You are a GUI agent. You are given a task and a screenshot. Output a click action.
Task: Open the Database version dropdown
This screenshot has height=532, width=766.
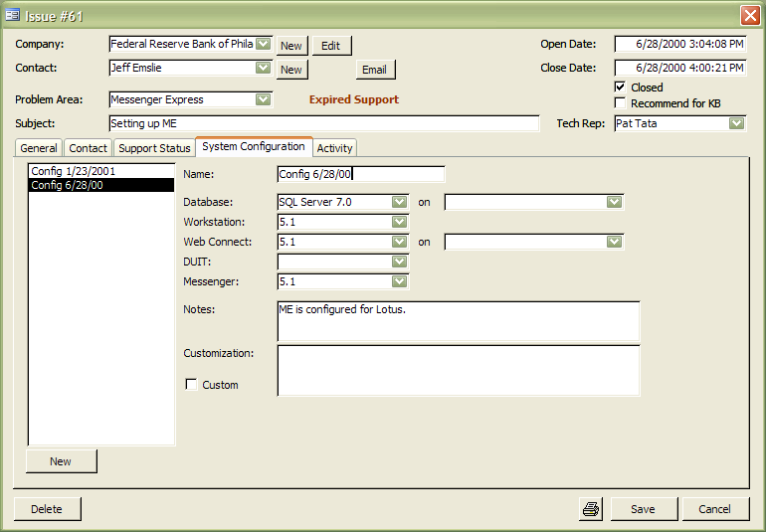pos(399,202)
